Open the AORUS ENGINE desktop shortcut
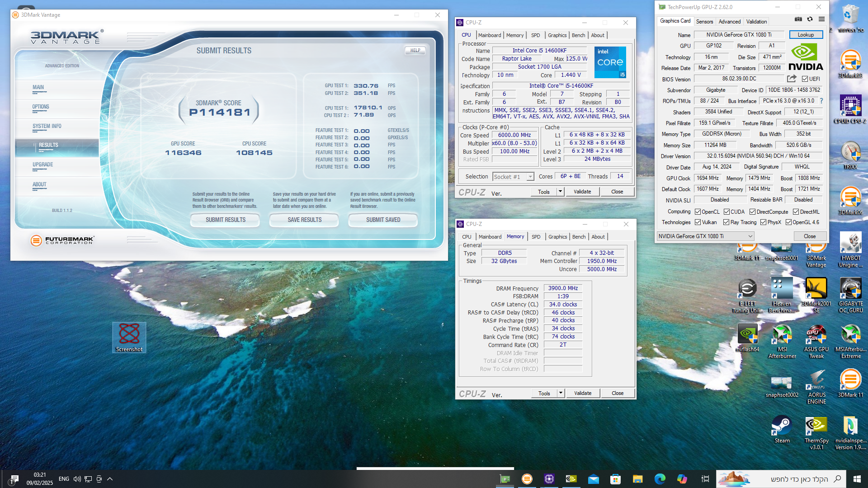The height and width of the screenshot is (488, 868). pyautogui.click(x=816, y=387)
